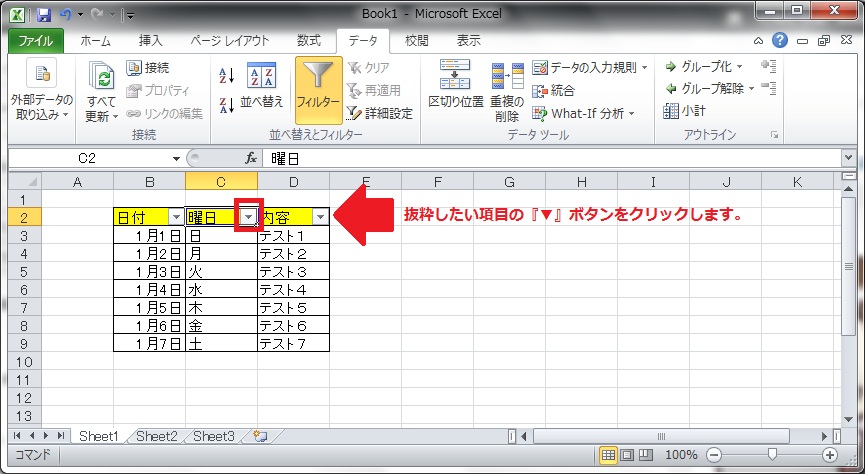Expand the formula bar

pos(849,158)
